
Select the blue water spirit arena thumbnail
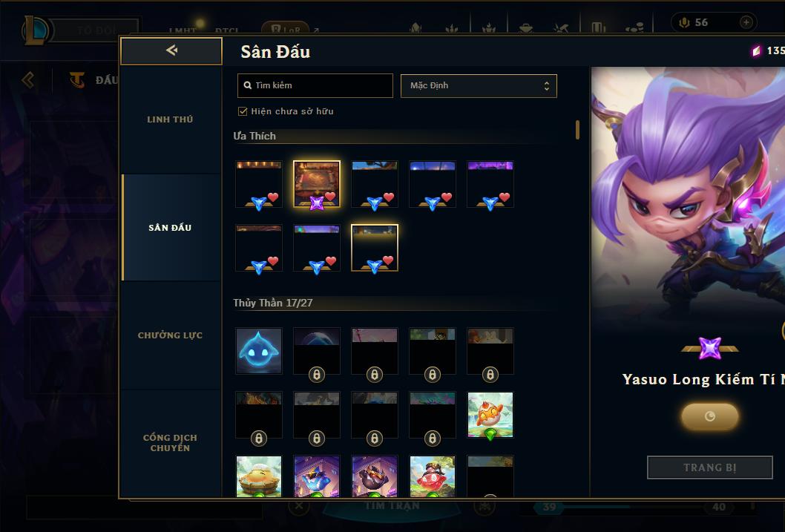259,351
